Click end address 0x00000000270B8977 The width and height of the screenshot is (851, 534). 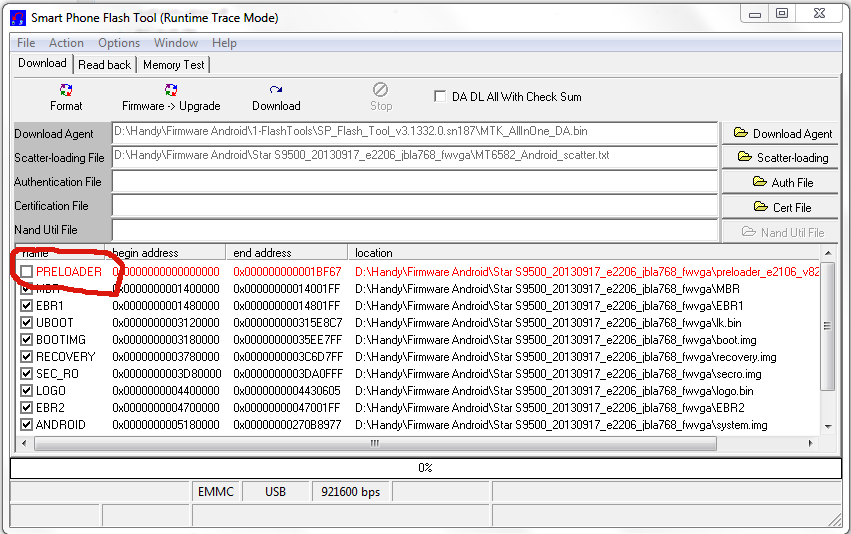coord(288,425)
